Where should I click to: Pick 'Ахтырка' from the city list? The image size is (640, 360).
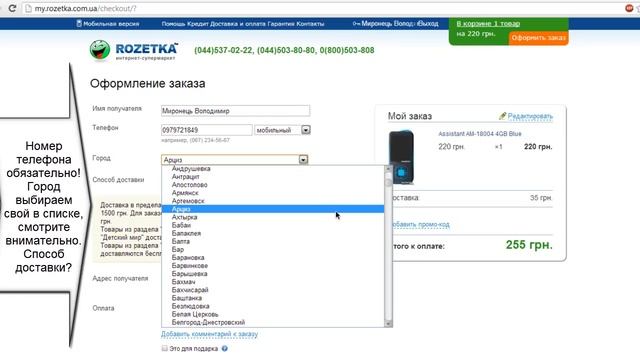(x=184, y=217)
